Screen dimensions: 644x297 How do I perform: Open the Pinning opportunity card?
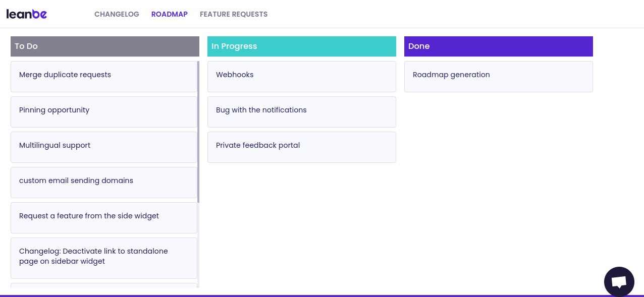(104, 112)
